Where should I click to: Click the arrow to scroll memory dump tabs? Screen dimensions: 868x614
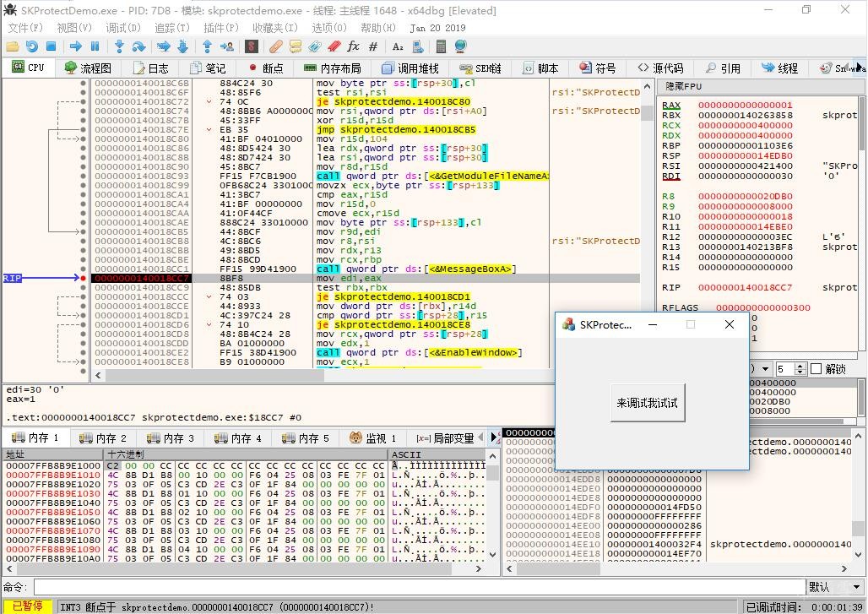tap(495, 437)
